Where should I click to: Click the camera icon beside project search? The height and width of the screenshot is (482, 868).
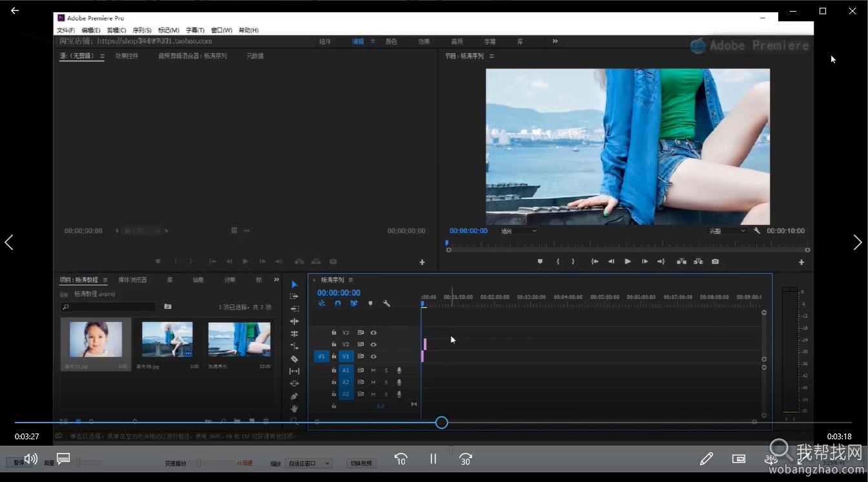click(x=168, y=307)
